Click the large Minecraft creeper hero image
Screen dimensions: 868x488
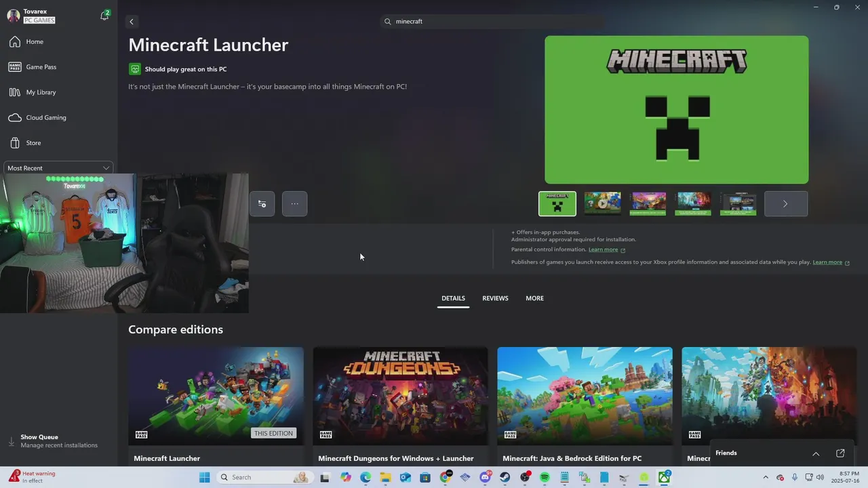tap(677, 110)
